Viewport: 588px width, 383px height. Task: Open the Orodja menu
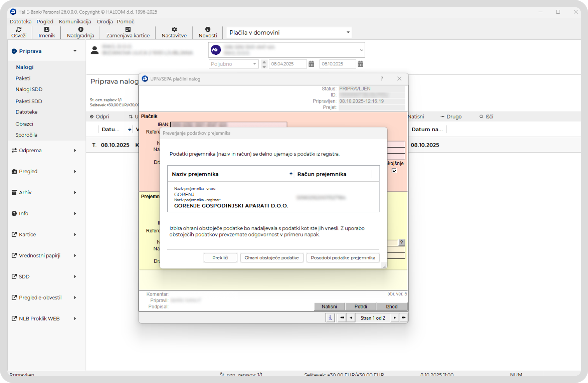point(105,22)
